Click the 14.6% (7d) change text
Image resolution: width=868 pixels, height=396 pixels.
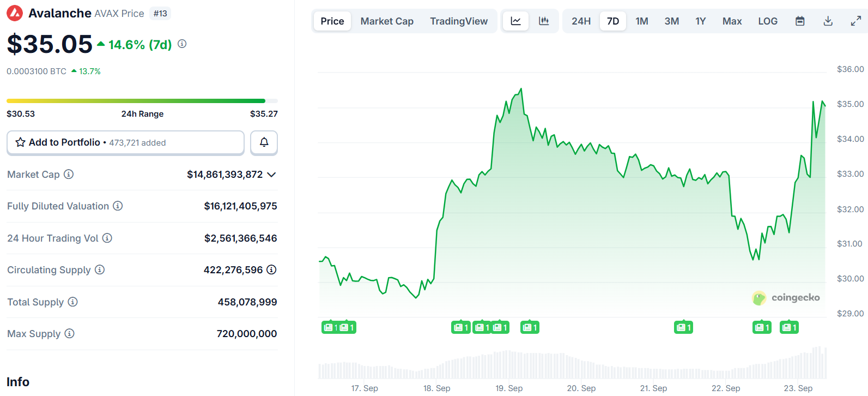coord(140,44)
